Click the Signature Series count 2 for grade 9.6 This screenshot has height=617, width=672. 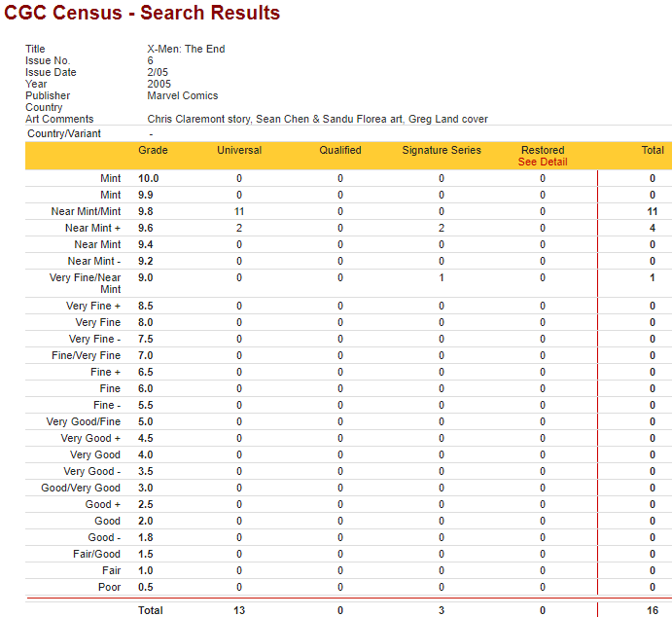point(442,229)
